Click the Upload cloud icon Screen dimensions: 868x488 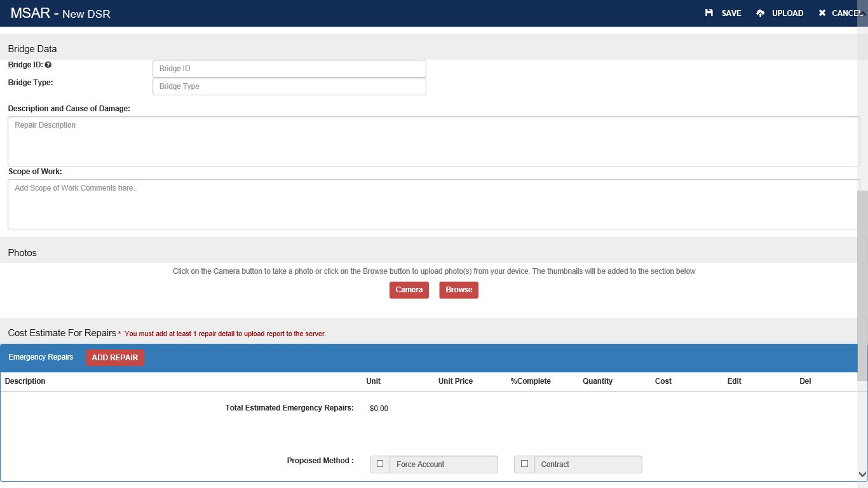[760, 13]
